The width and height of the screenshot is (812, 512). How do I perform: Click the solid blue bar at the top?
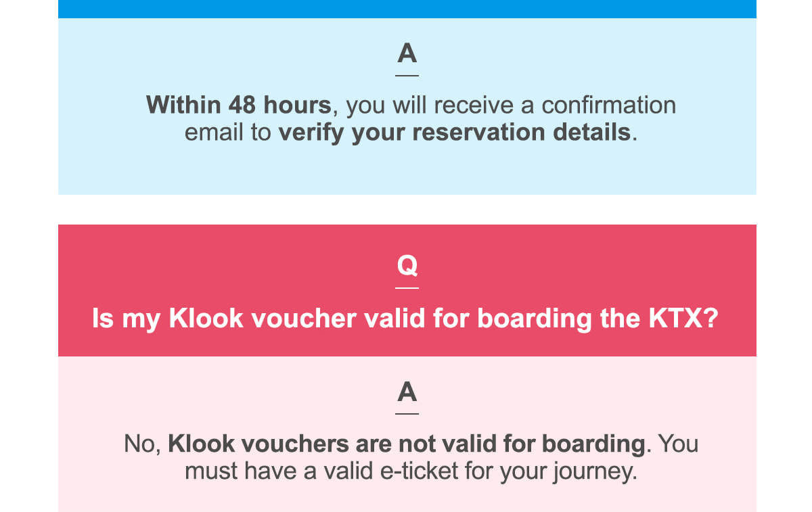(407, 8)
